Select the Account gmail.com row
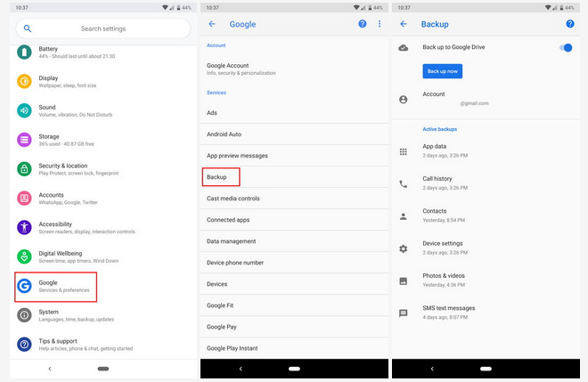 point(486,99)
